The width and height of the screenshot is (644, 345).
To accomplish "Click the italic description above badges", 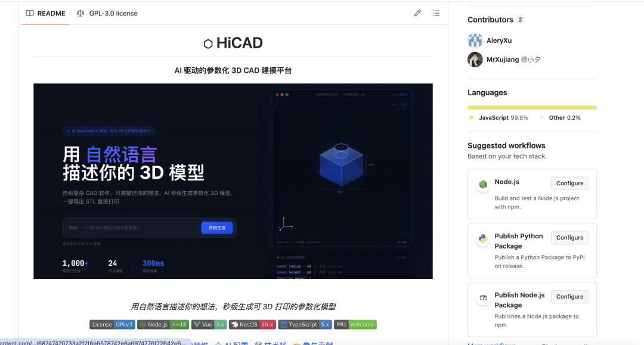I will (x=233, y=307).
